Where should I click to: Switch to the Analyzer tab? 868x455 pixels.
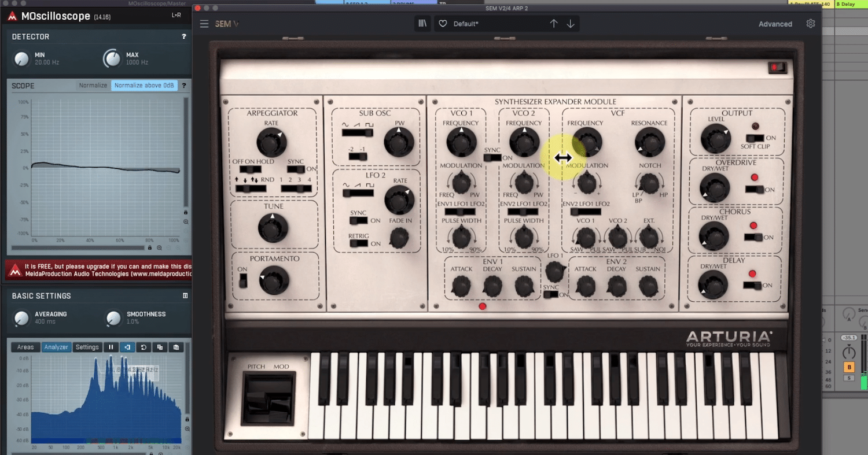[x=57, y=347]
